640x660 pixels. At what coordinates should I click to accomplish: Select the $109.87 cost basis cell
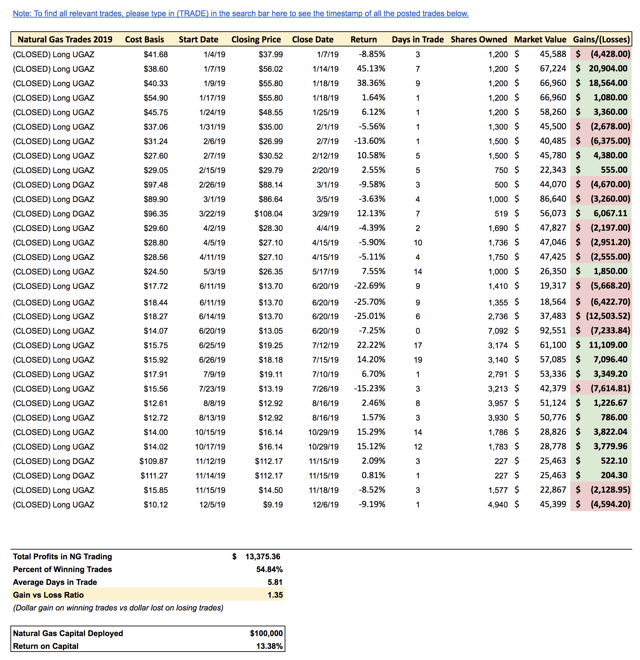(x=153, y=461)
